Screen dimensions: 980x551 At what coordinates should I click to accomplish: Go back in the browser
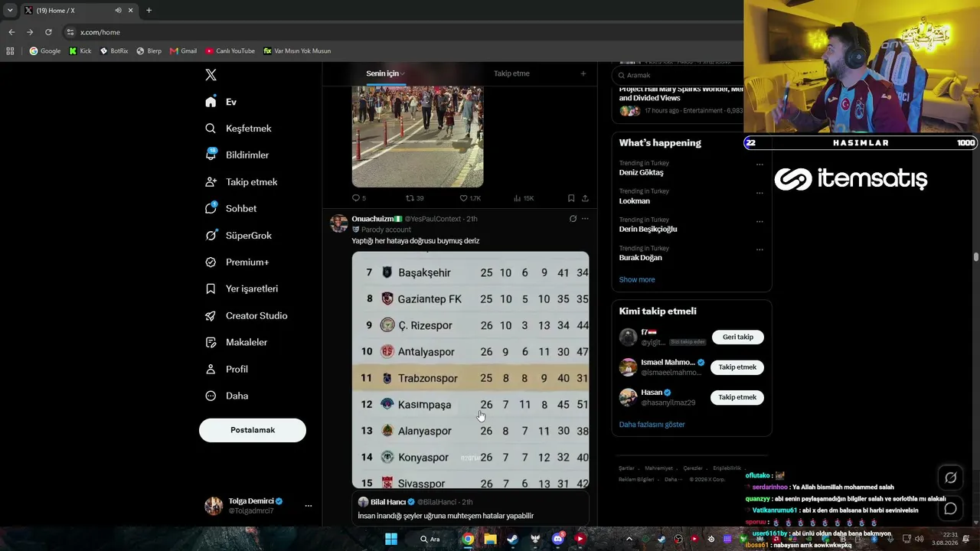pyautogui.click(x=11, y=32)
